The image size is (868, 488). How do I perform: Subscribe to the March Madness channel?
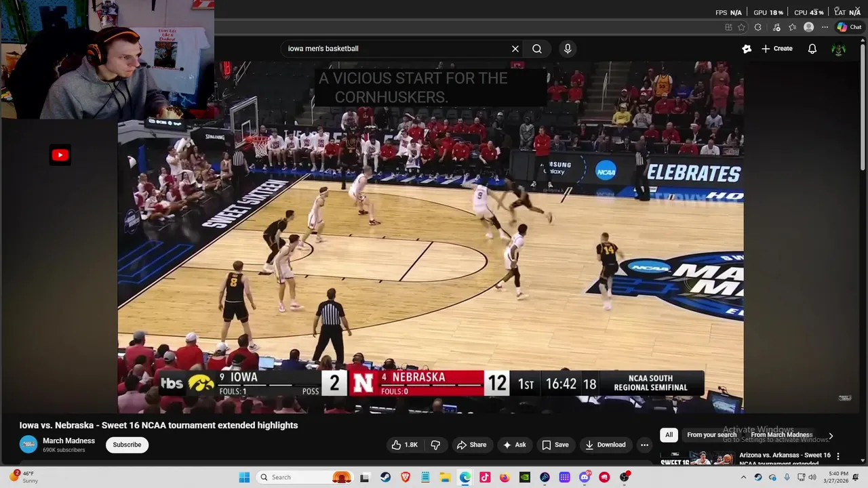[x=127, y=445]
